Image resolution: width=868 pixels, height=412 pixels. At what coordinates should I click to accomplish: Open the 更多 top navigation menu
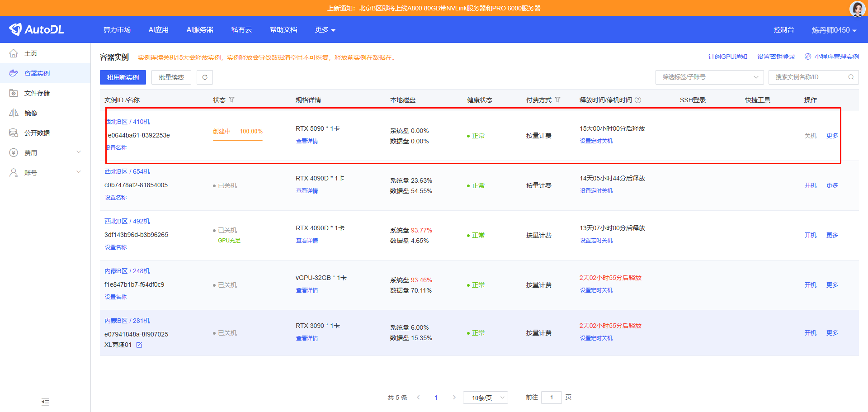click(325, 30)
